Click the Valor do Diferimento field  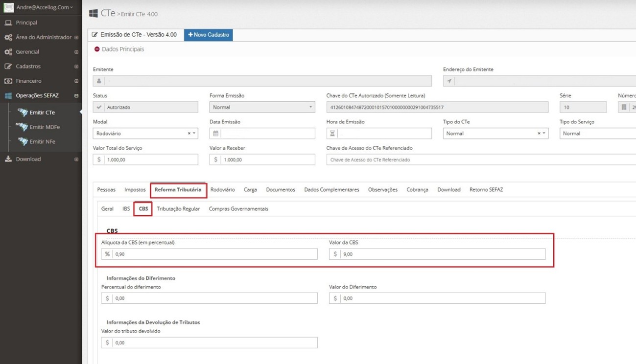click(x=437, y=298)
